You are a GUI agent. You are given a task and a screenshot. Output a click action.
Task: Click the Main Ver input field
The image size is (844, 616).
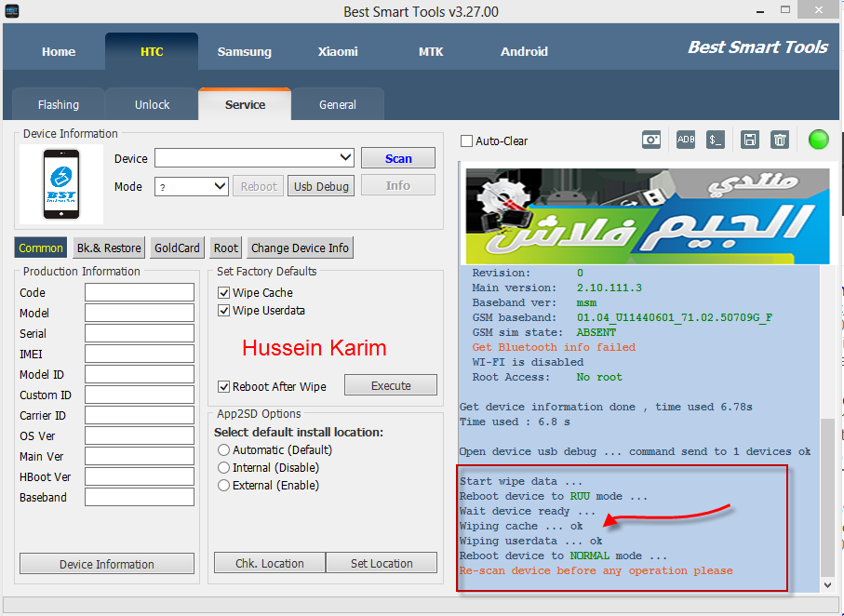point(140,456)
